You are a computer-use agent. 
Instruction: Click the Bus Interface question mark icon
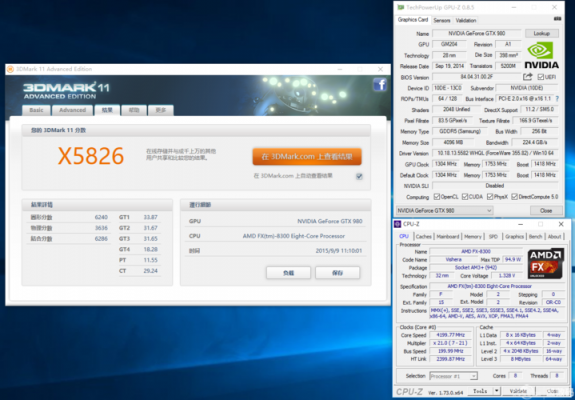coord(557,99)
